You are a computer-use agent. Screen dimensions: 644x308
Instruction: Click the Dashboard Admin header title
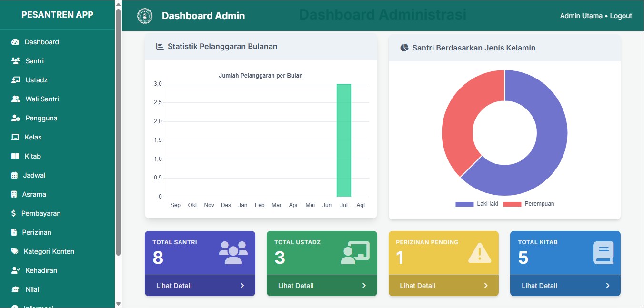point(203,16)
